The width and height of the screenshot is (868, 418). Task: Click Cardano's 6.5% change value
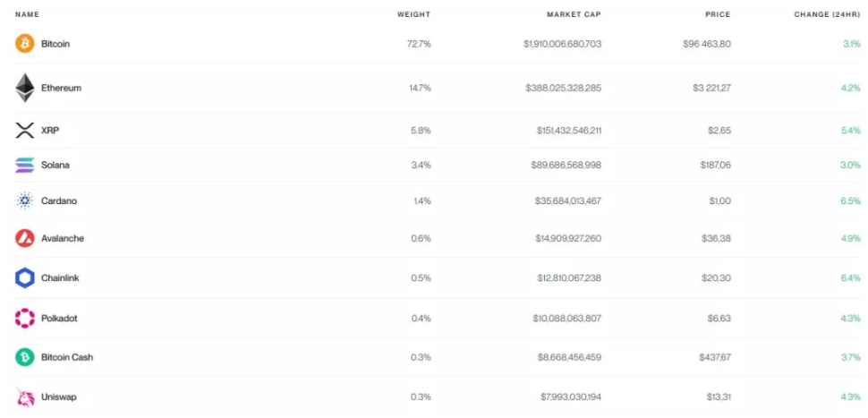[850, 201]
